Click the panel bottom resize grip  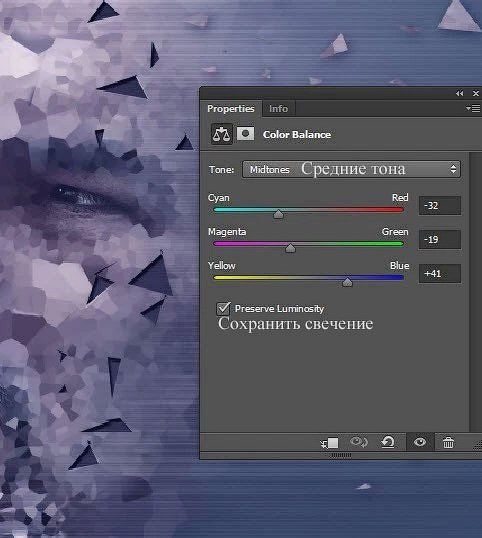click(340, 455)
